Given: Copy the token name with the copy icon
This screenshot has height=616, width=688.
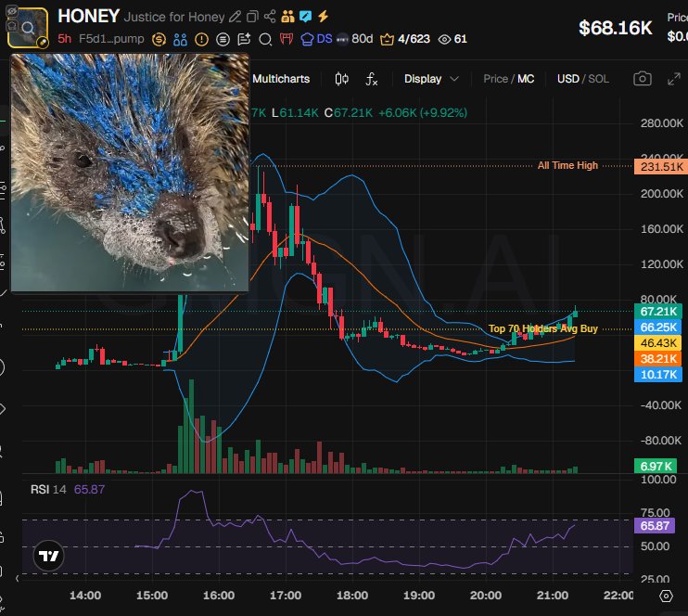Looking at the screenshot, I should coord(252,17).
